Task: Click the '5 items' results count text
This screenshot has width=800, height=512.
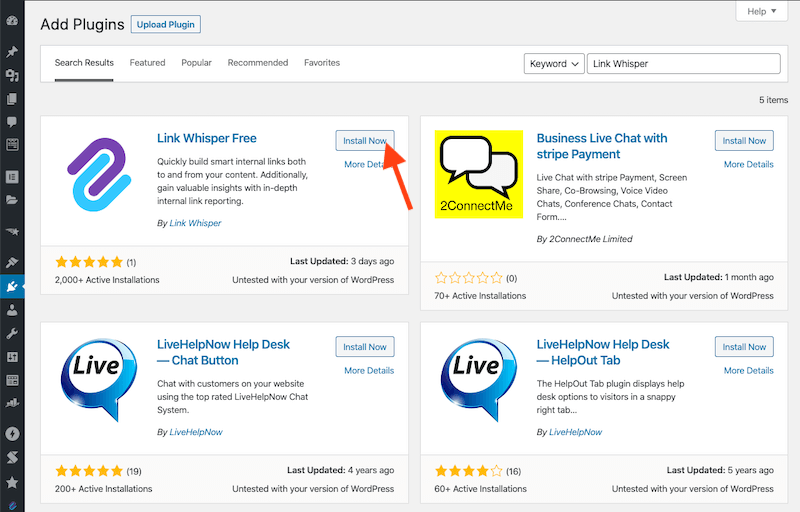Action: tap(773, 100)
